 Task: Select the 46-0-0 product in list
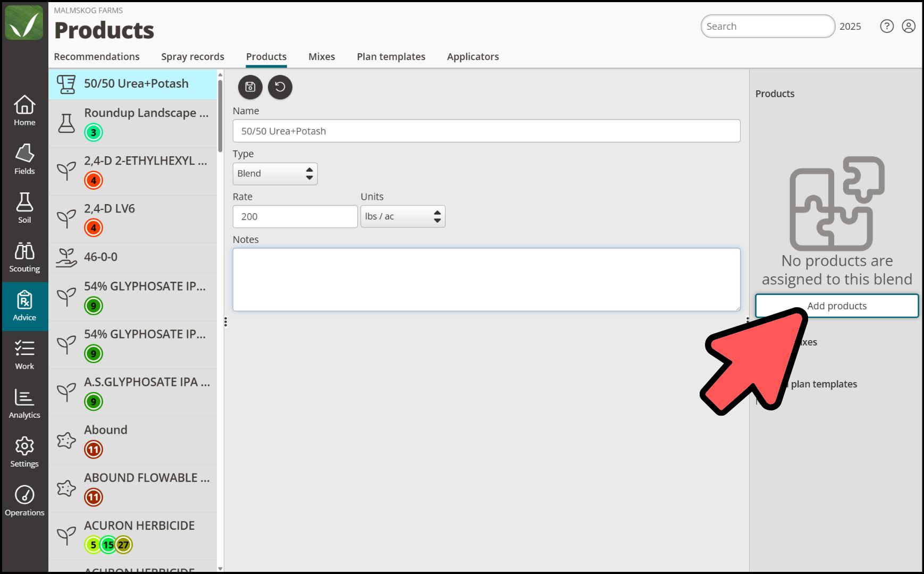[x=133, y=258]
